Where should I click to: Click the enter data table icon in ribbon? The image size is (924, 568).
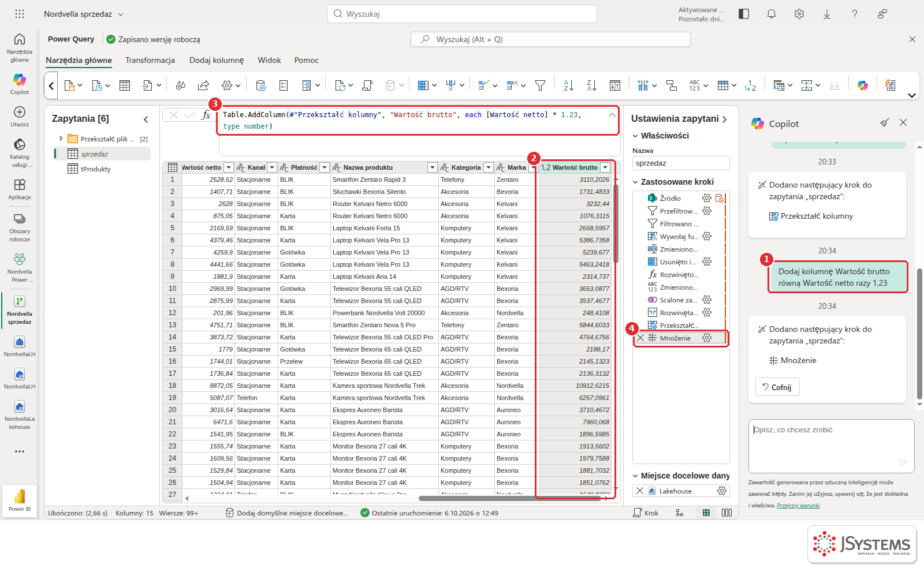click(125, 85)
